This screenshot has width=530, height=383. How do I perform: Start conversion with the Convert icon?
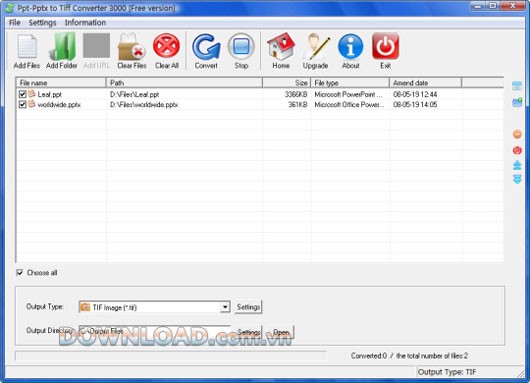pyautogui.click(x=206, y=47)
